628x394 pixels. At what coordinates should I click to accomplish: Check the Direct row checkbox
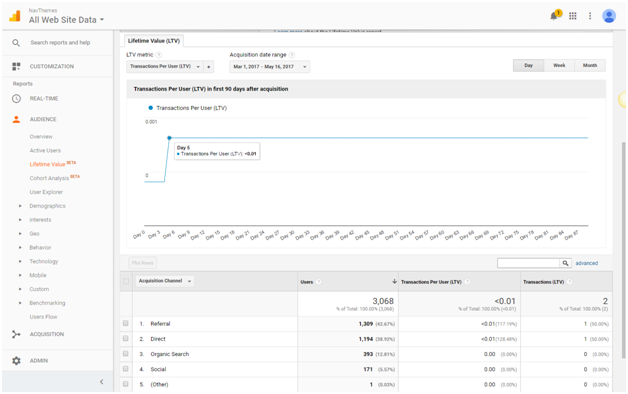[x=126, y=338]
